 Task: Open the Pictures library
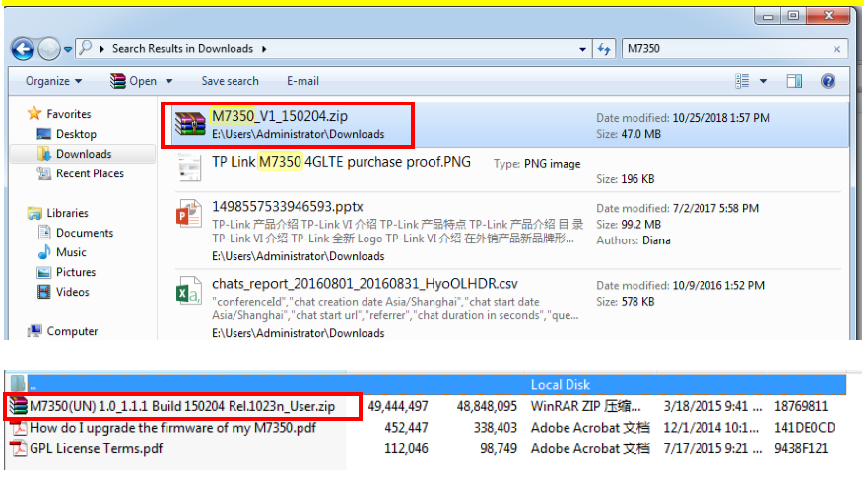pos(75,272)
